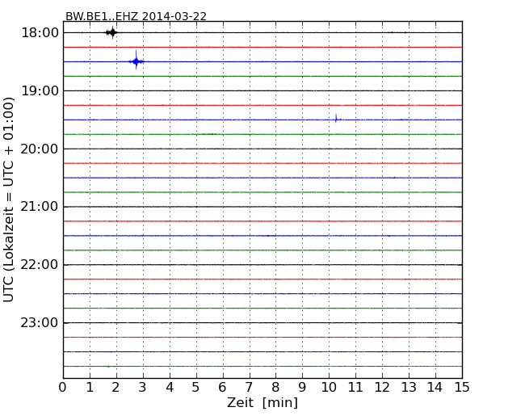Click the small blue spike near minute 10

(336, 119)
